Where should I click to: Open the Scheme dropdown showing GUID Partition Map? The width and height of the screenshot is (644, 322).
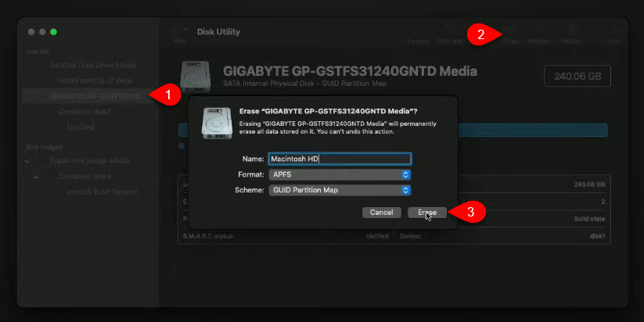point(340,190)
